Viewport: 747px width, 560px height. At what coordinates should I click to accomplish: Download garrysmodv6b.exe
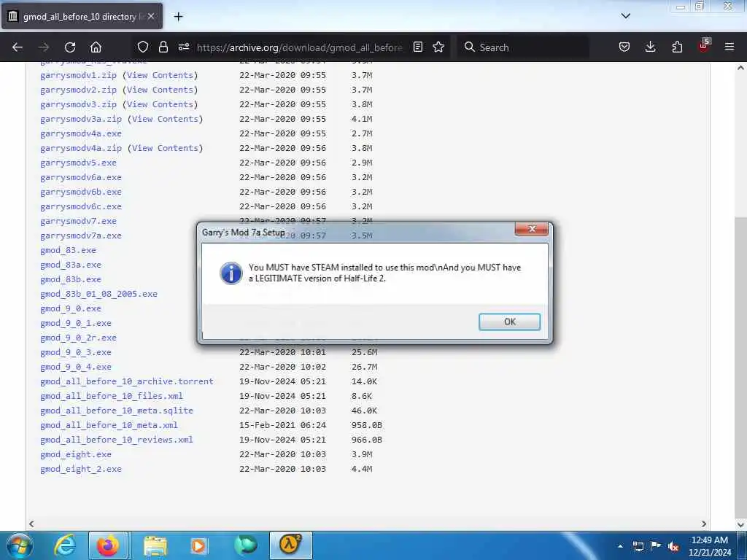click(x=81, y=192)
